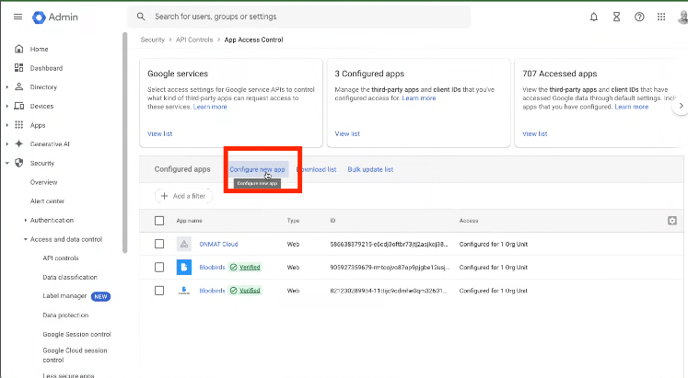Image resolution: width=688 pixels, height=378 pixels.
Task: Click the Dashboard icon in sidebar
Action: (19, 68)
